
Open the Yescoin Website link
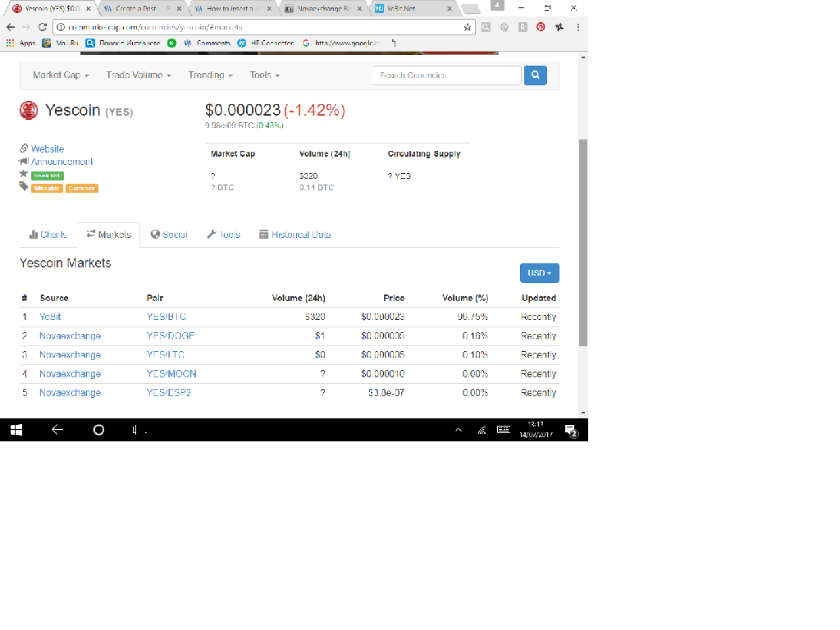47,149
